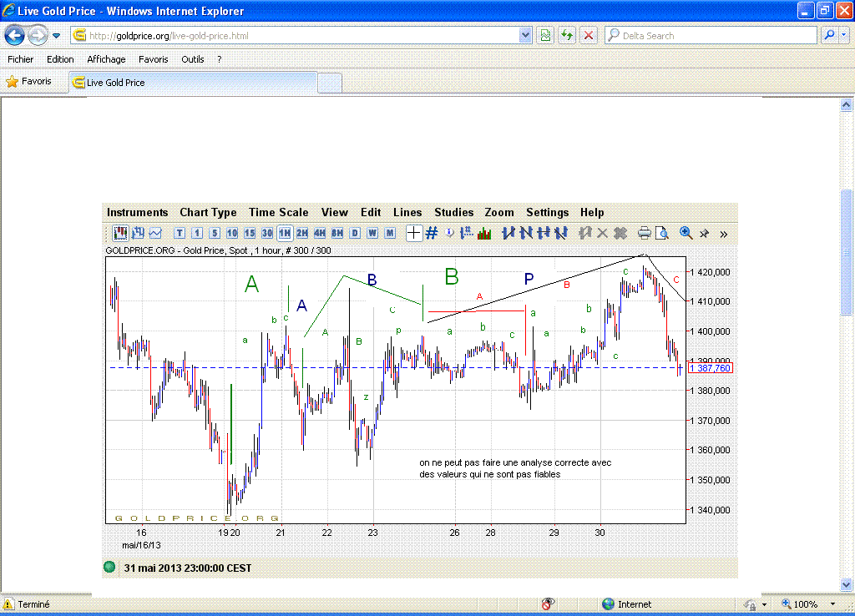Open the Affichage browser menu
This screenshot has width=855, height=616.
point(106,59)
